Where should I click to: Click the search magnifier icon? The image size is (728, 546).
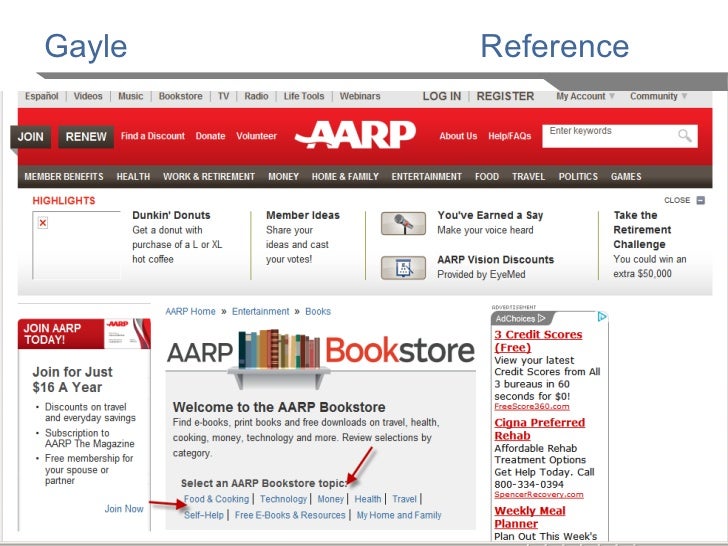click(684, 136)
